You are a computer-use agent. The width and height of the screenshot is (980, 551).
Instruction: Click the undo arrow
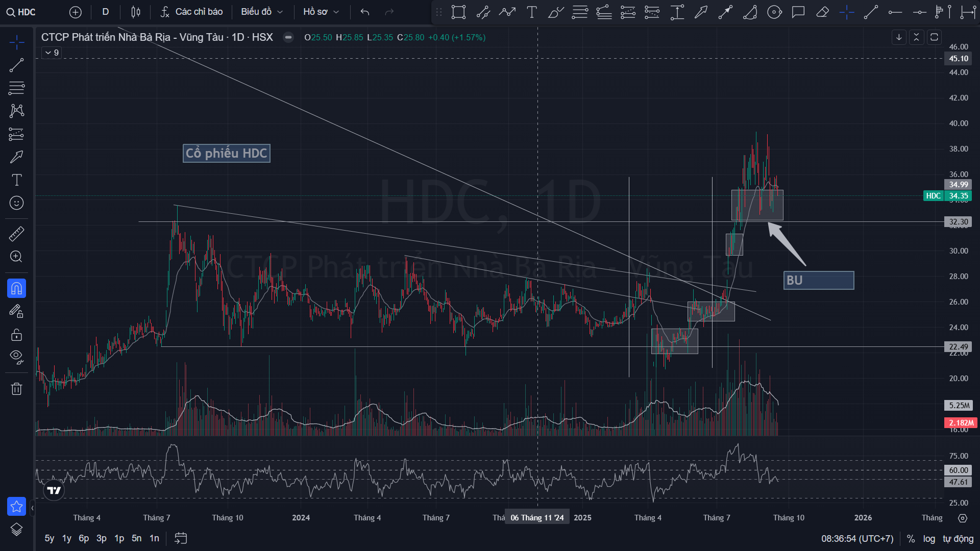(364, 12)
